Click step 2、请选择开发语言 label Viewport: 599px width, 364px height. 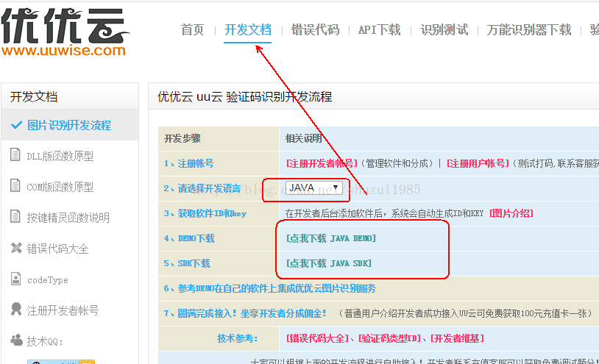click(x=202, y=188)
